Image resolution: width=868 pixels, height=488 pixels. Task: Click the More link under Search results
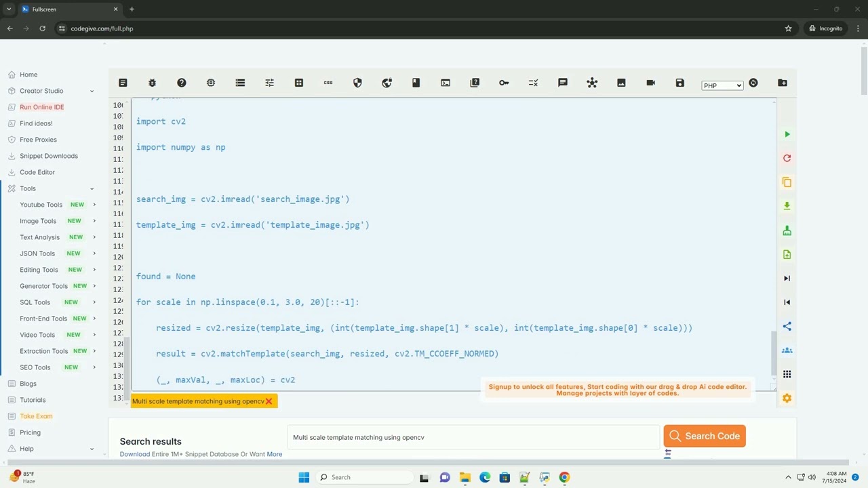point(275,454)
